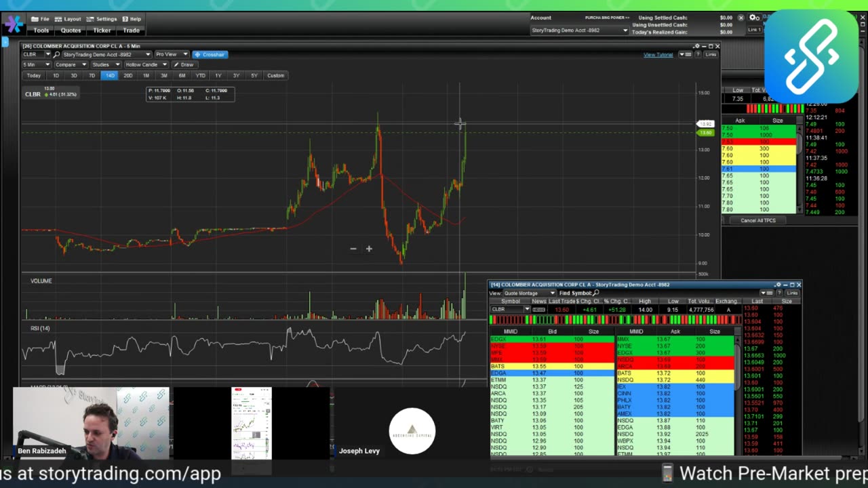868x488 pixels.
Task: Select the 7D time range
Action: tap(92, 75)
